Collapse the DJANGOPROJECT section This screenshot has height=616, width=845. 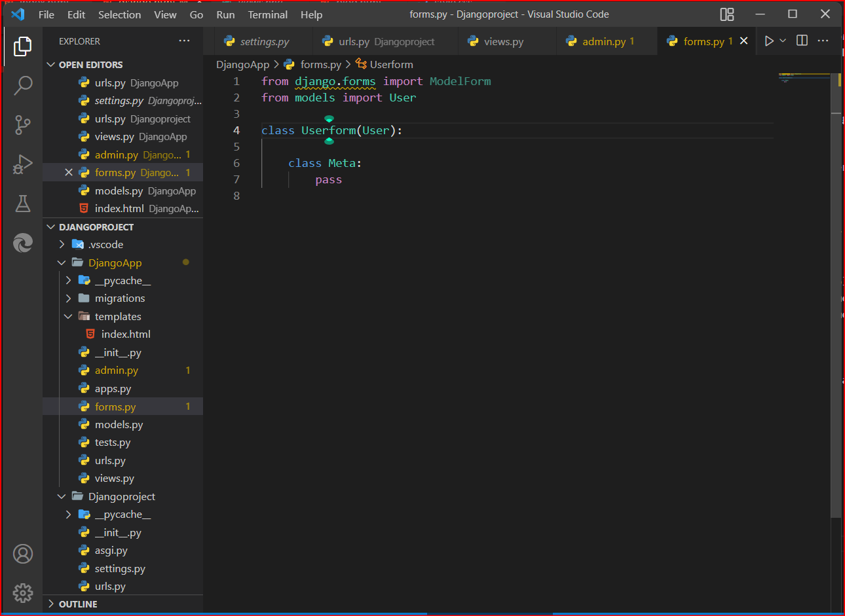click(x=122, y=227)
